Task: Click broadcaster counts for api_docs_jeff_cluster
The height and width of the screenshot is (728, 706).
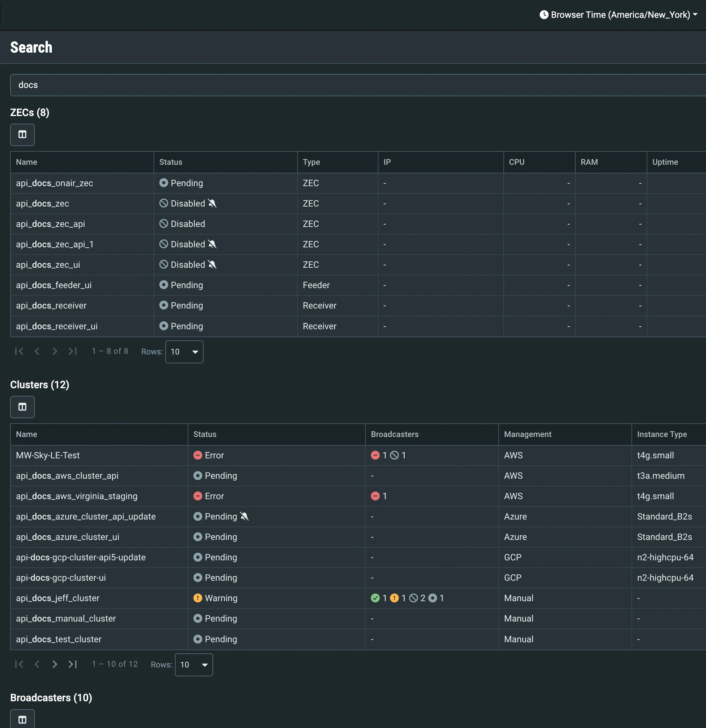Action: [x=407, y=598]
